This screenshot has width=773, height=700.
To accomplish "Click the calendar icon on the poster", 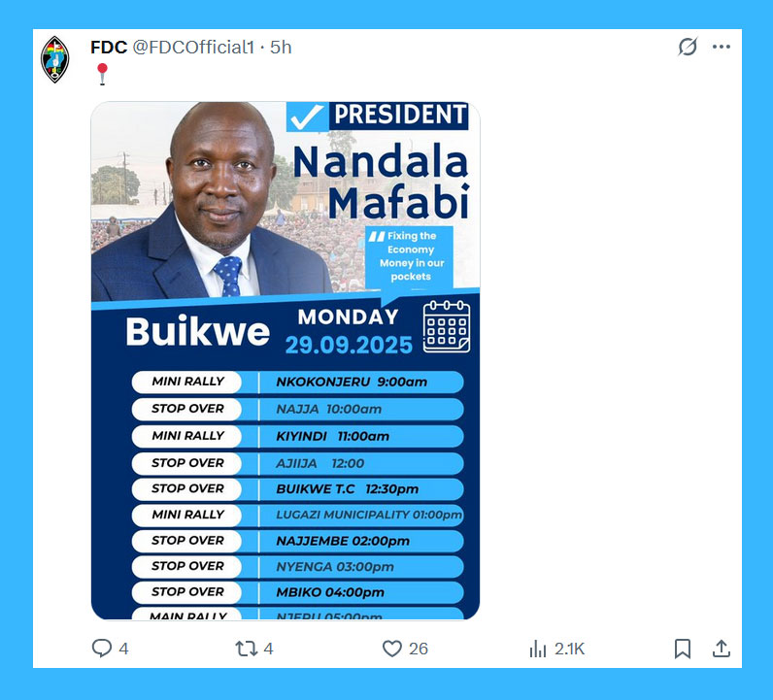I will coord(447,327).
